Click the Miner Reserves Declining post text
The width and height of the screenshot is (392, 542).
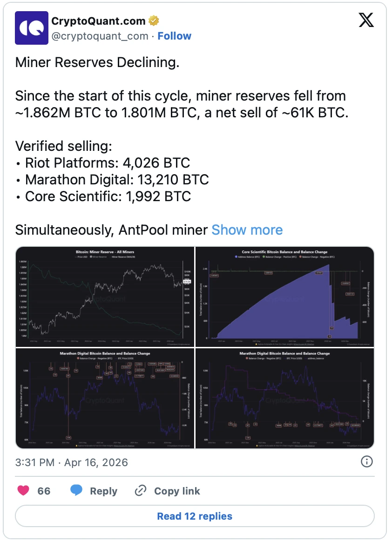point(97,63)
